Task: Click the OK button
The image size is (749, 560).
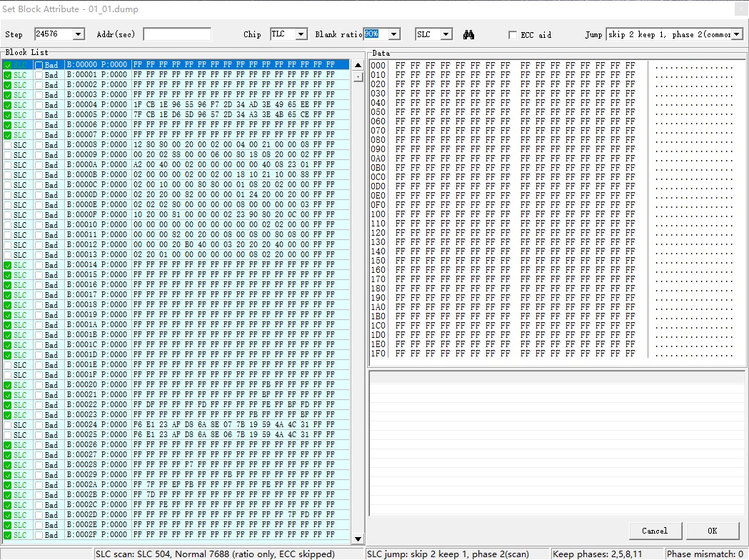Action: point(712,531)
